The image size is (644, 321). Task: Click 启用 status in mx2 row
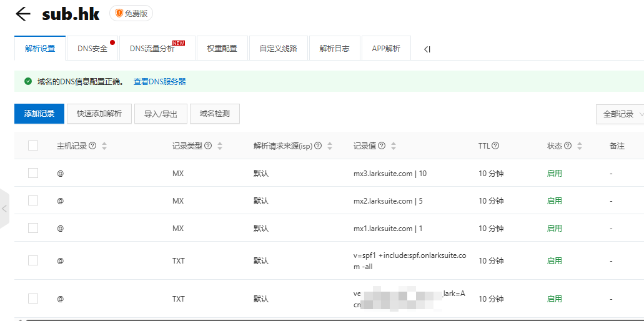point(555,201)
